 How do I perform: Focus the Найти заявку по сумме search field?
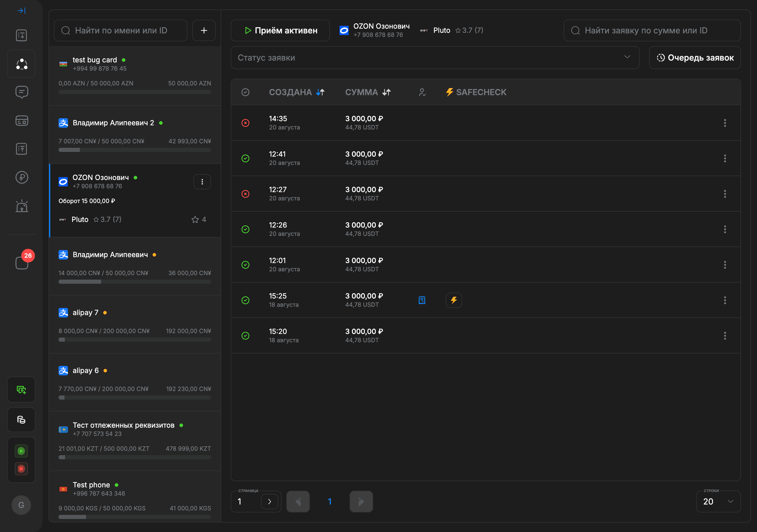tap(652, 30)
